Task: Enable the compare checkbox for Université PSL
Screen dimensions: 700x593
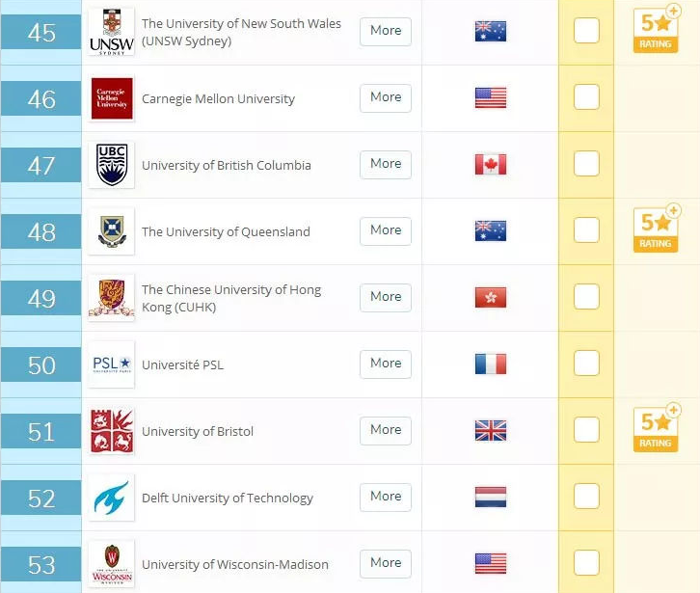Action: click(x=586, y=364)
